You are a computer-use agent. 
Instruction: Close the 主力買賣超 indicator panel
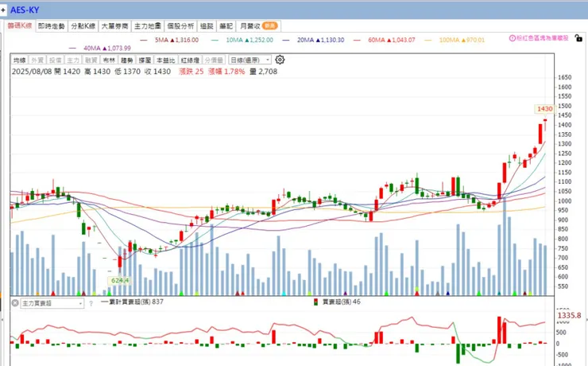[x=15, y=303]
